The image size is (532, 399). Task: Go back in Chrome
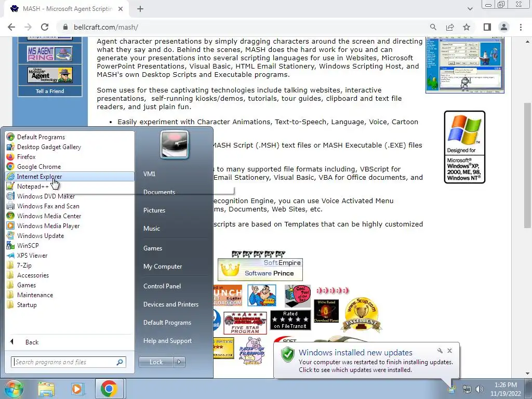(x=11, y=27)
